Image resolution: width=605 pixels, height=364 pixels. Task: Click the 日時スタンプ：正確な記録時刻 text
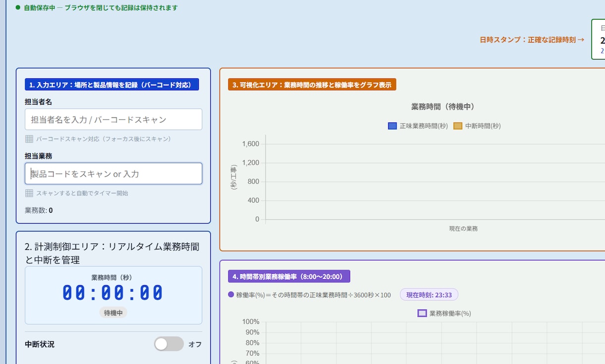coord(532,40)
